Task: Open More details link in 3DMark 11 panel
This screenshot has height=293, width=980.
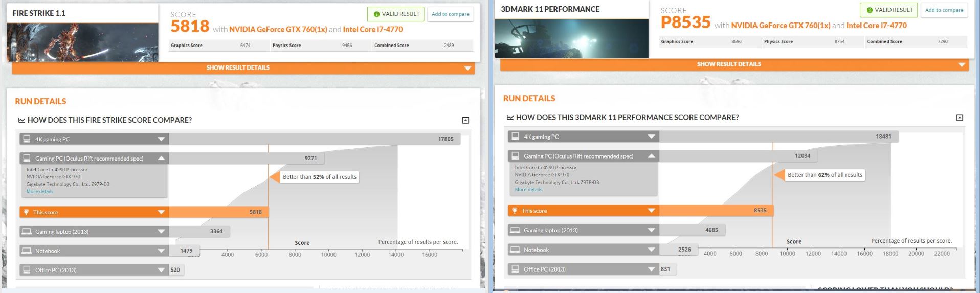Action: (528, 189)
